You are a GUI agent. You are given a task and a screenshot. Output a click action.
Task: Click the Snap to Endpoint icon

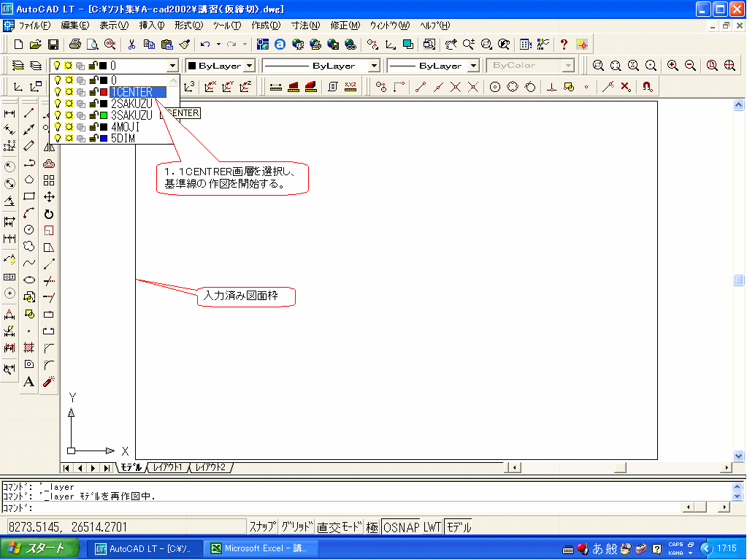coord(420,87)
